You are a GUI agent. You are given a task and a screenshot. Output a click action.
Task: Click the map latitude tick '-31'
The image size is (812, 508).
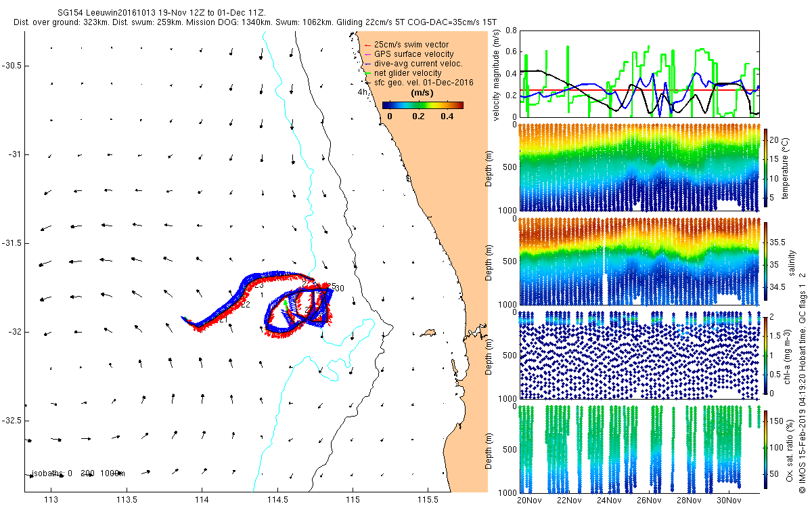pos(16,154)
